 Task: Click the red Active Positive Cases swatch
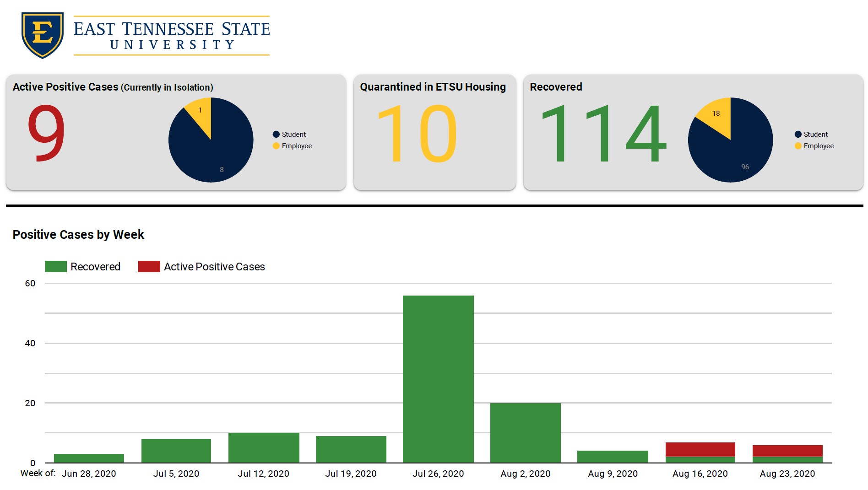coord(149,267)
